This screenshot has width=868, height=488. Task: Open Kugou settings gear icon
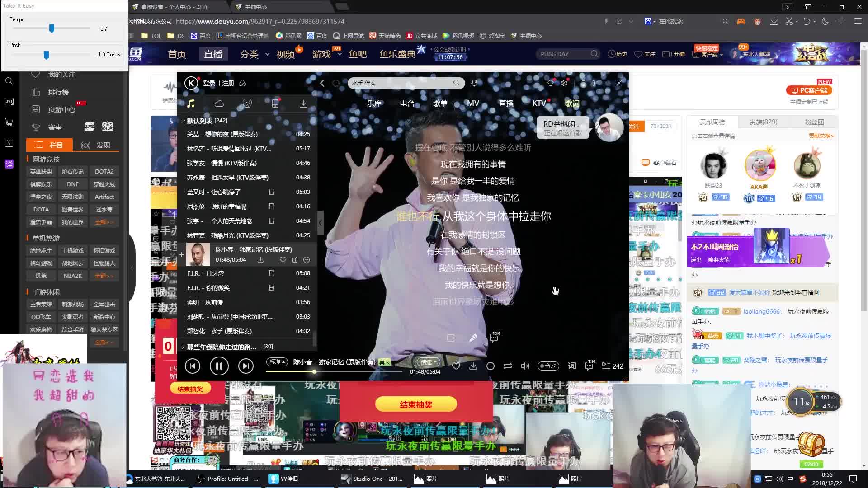point(564,83)
